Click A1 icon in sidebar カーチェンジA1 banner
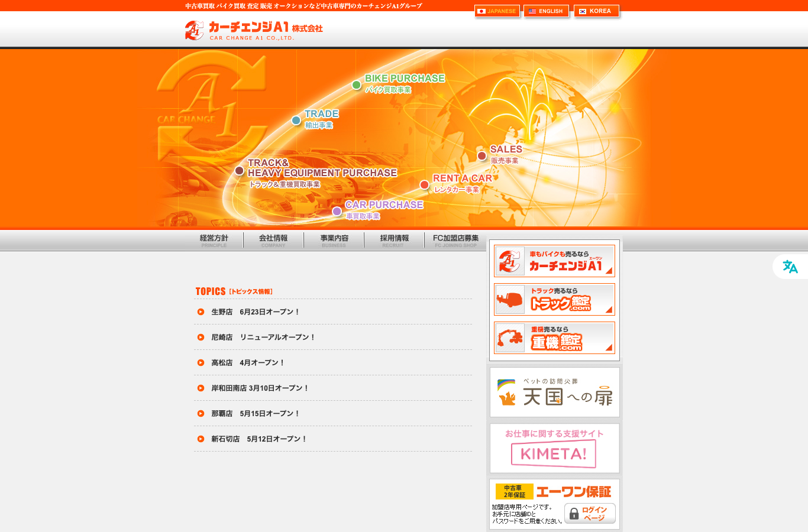Image resolution: width=808 pixels, height=532 pixels. pos(510,261)
